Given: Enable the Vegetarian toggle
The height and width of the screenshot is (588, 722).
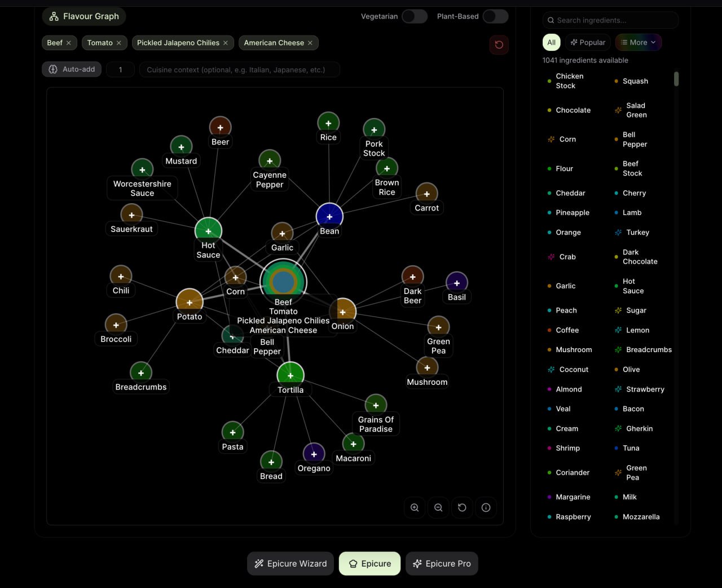Looking at the screenshot, I should point(415,16).
